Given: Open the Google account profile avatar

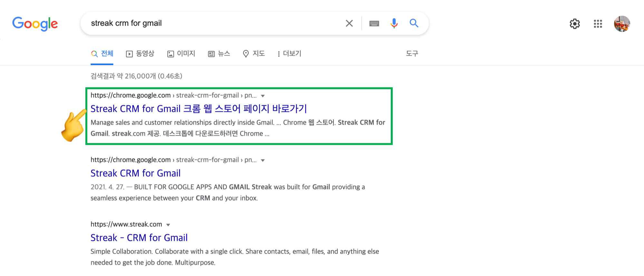Looking at the screenshot, I should (622, 24).
